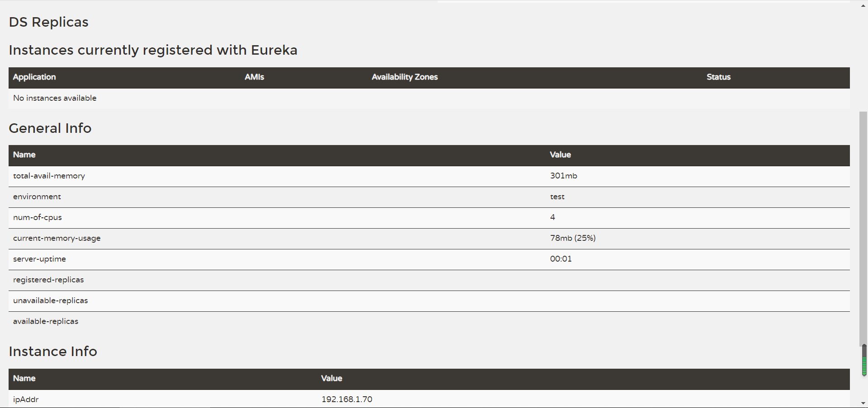
Task: Select the DS Replicas heading
Action: click(x=49, y=22)
